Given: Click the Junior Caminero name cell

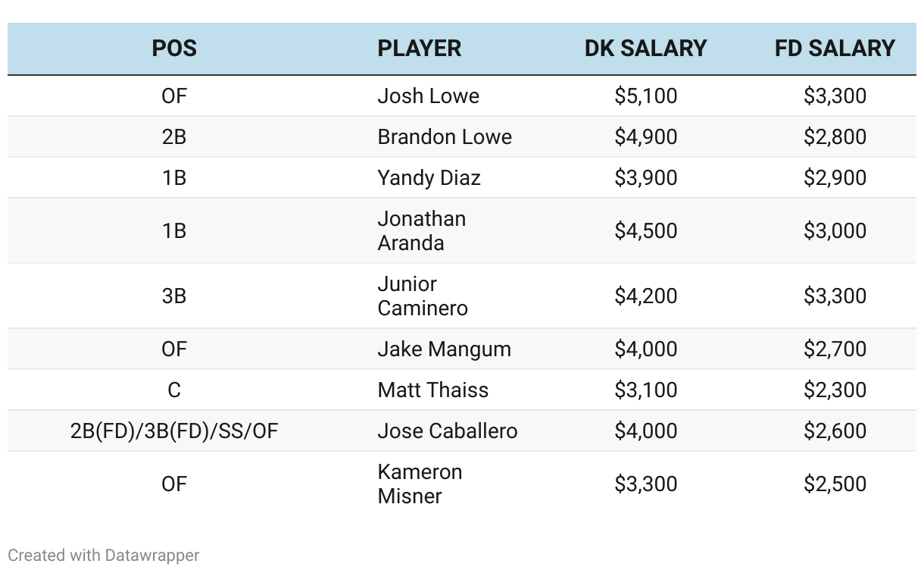Looking at the screenshot, I should click(423, 296).
